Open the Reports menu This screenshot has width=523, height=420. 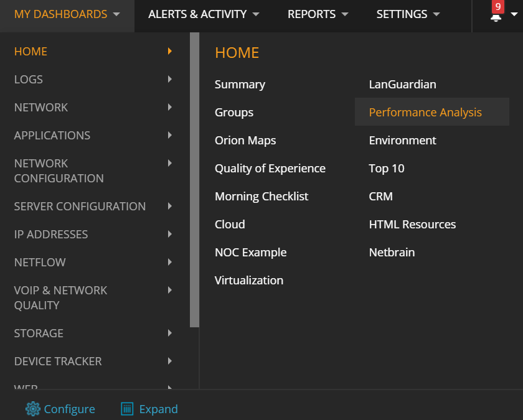(318, 14)
